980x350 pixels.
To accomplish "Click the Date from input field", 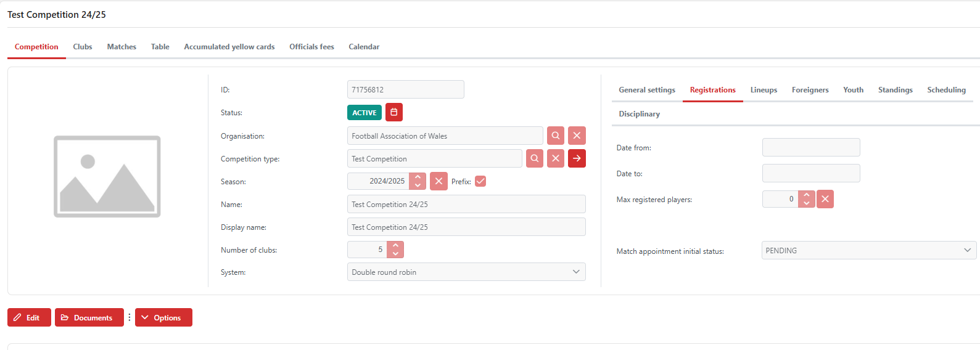I will point(811,147).
